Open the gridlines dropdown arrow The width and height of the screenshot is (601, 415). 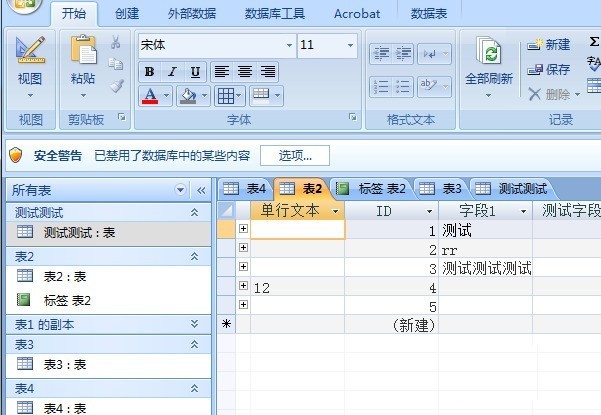(239, 95)
